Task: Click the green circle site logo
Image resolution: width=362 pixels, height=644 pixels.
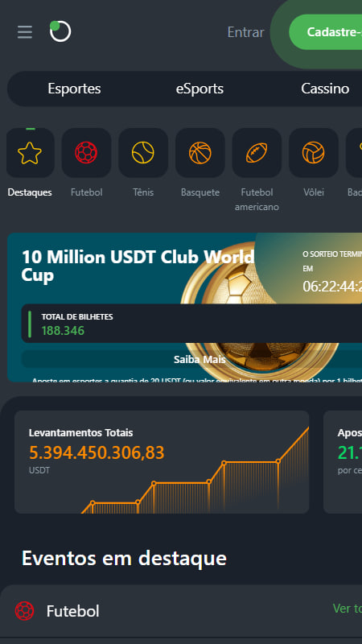Action: (x=60, y=31)
